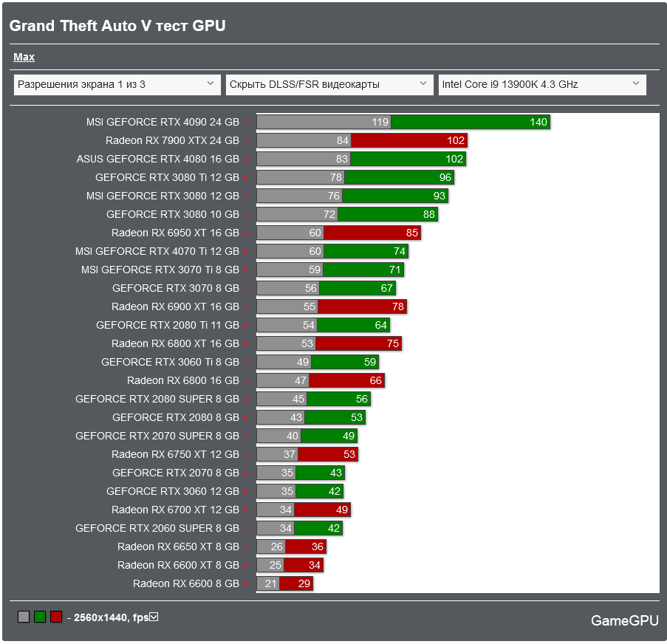The height and width of the screenshot is (644, 667).
Task: Click the RX 6650 XT red bar showing 36
Action: tap(306, 547)
